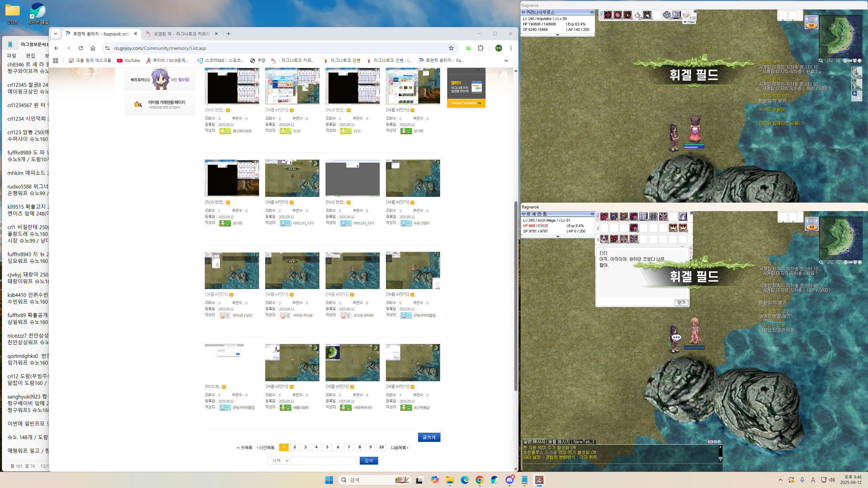
Task: Open Chrome tab search dropdown arrow
Action: 56,34
